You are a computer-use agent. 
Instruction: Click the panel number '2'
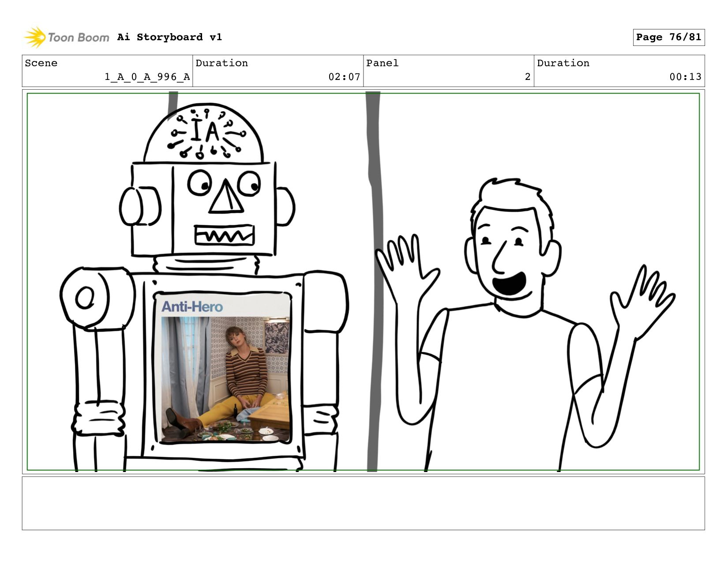527,77
